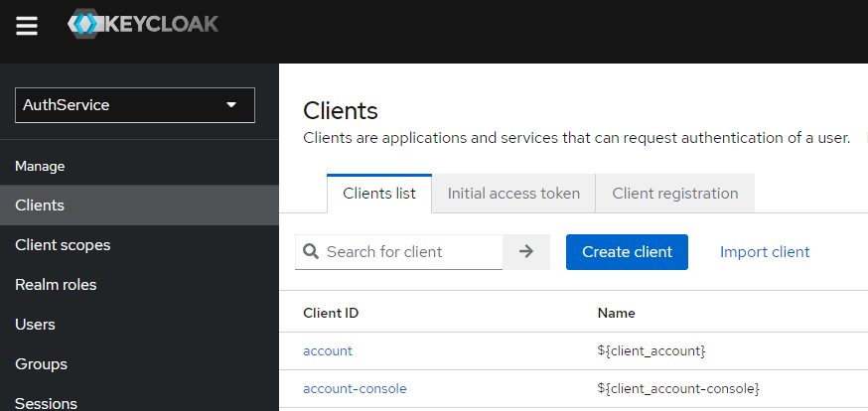Go to Realm roles section
868x411 pixels.
[x=139, y=285]
